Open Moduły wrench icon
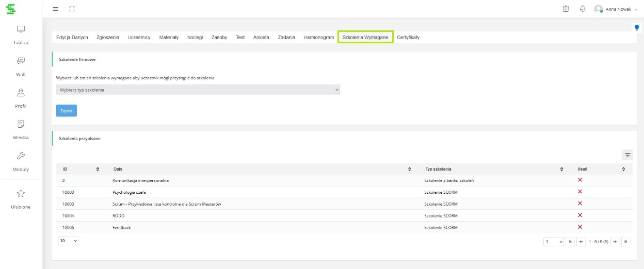The image size is (644, 269). pyautogui.click(x=21, y=156)
